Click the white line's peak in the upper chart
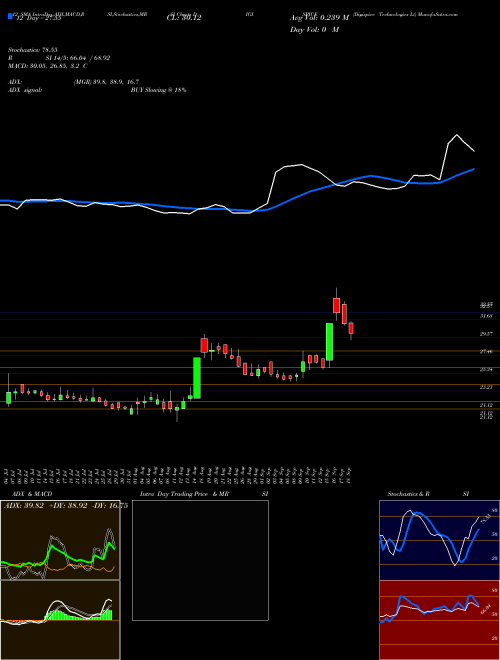This screenshot has width=500, height=660. click(457, 135)
